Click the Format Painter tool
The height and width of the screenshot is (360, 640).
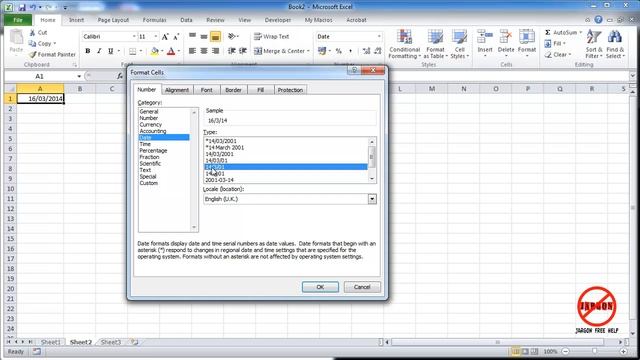tap(52, 54)
